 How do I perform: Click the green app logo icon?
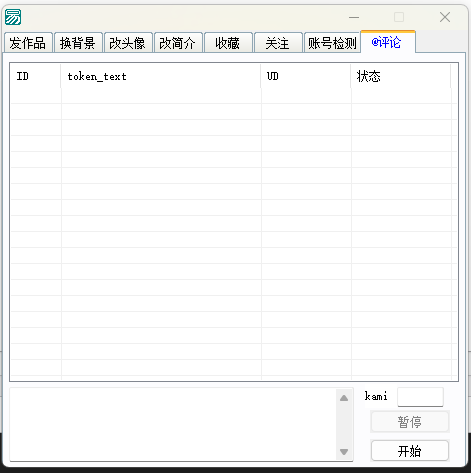click(13, 17)
